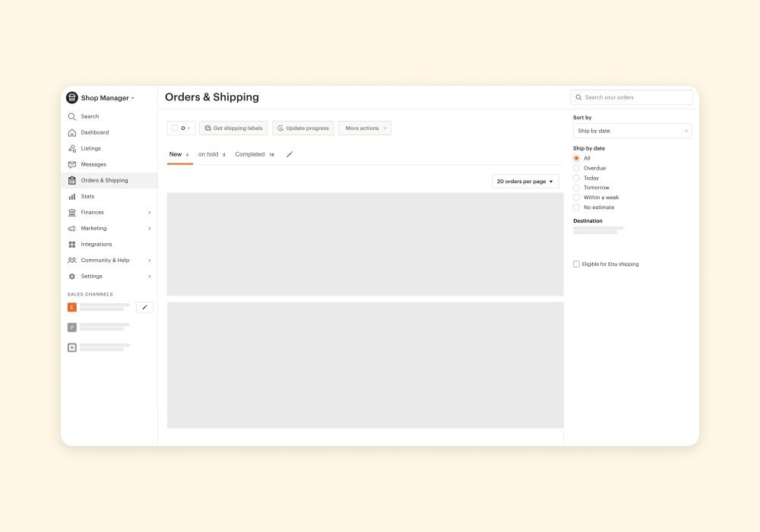
Task: Expand the Finances submenu chevron
Action: pyautogui.click(x=149, y=212)
